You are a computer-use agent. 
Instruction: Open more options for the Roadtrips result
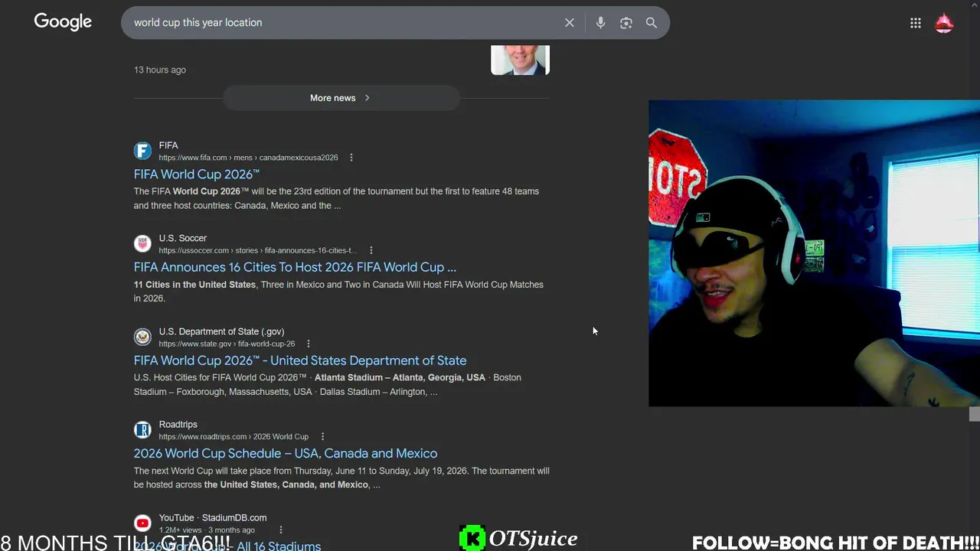click(322, 437)
